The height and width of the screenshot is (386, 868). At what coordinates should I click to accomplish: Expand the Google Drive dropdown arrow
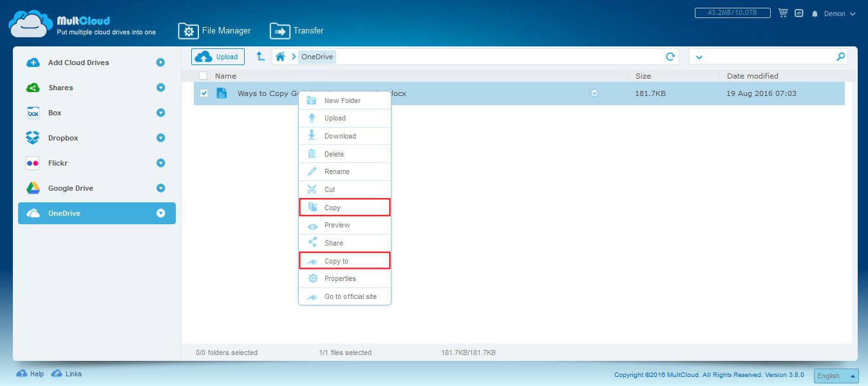pyautogui.click(x=161, y=188)
